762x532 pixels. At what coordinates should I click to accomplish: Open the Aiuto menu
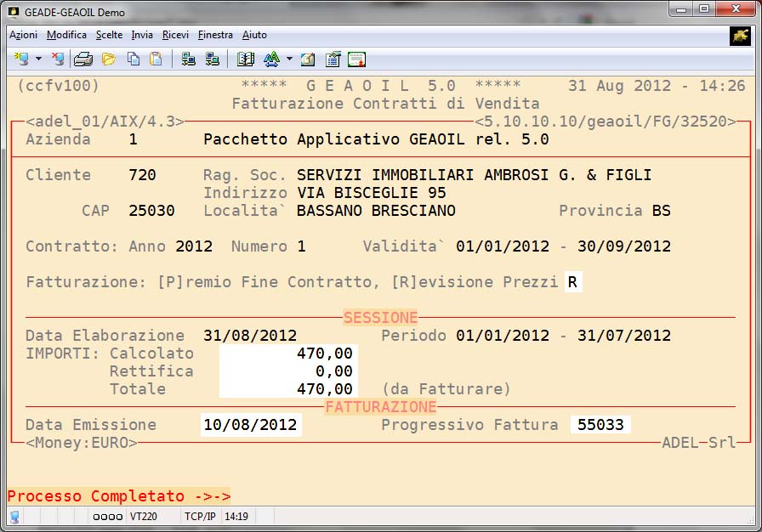(x=254, y=35)
